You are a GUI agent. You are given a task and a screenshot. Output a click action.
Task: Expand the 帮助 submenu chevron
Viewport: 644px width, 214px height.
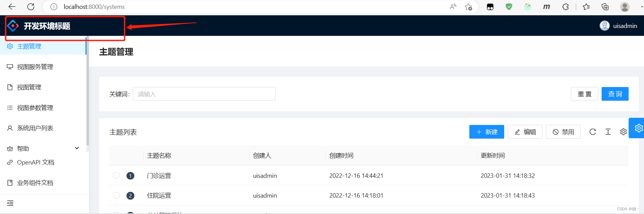point(77,148)
